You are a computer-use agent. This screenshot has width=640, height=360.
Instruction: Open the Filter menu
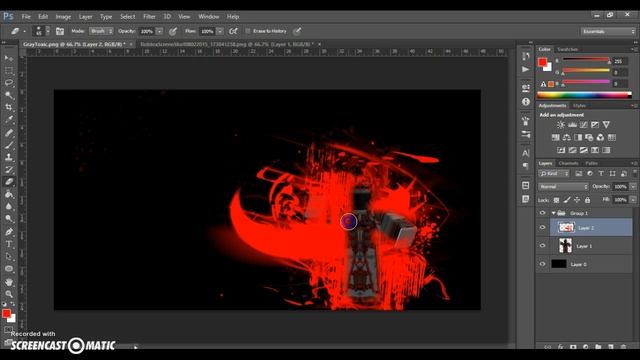[149, 17]
